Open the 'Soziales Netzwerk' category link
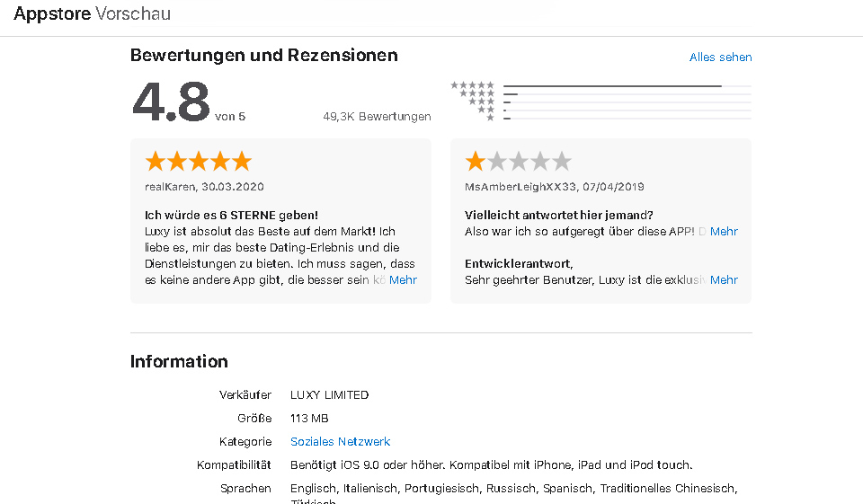 point(340,442)
